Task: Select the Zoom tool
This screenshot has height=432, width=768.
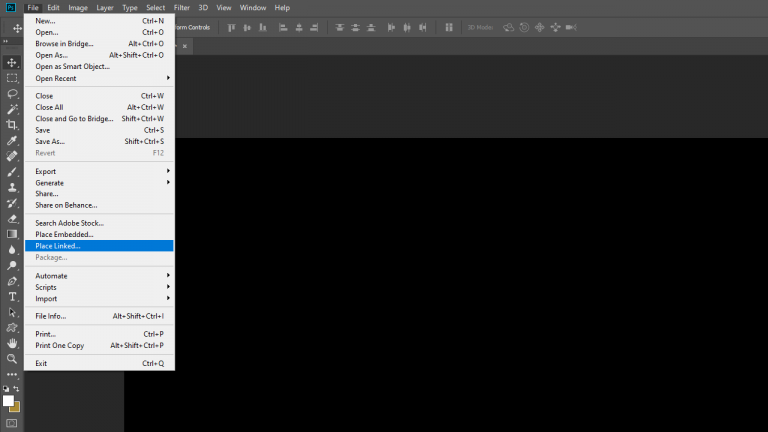Action: click(x=12, y=359)
